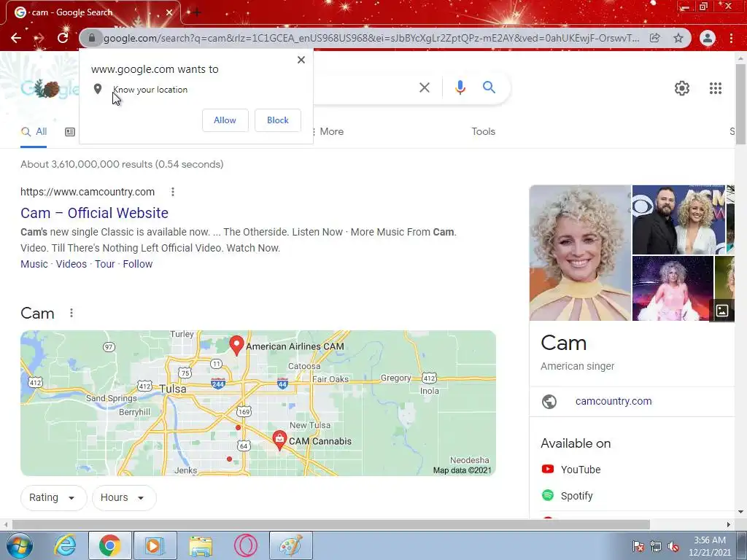
Task: Click the more images icon on photos
Action: (x=722, y=311)
